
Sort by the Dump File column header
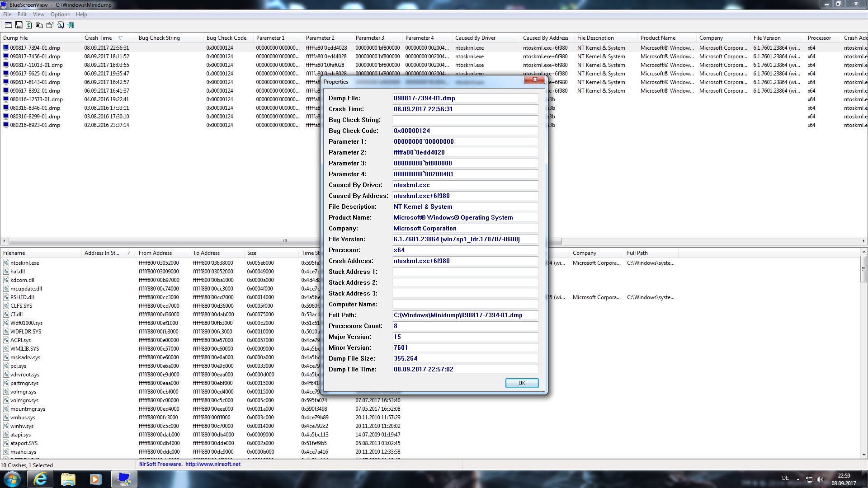pyautogui.click(x=41, y=38)
